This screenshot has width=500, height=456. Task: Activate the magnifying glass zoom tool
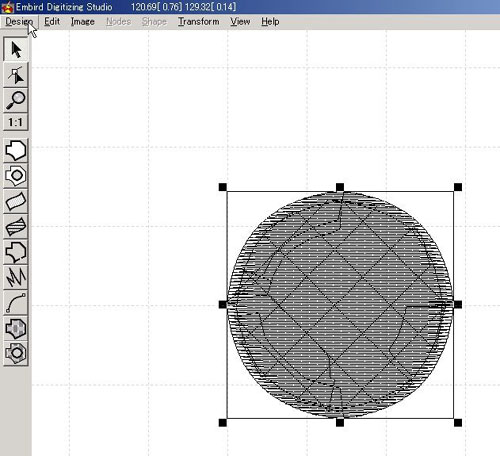(x=16, y=100)
